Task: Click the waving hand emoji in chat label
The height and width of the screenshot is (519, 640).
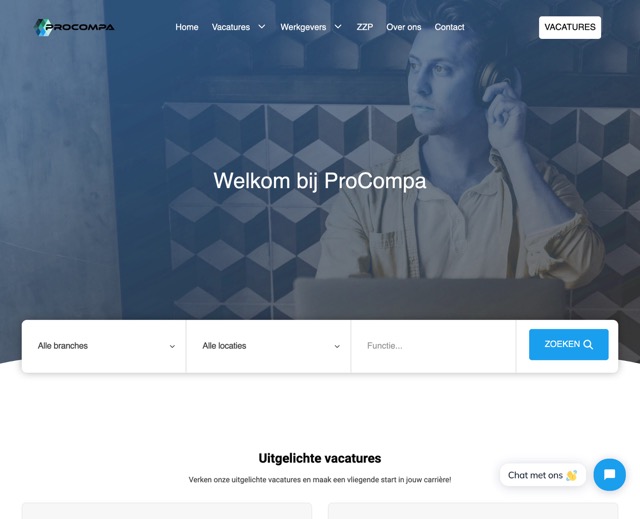Action: [x=571, y=475]
